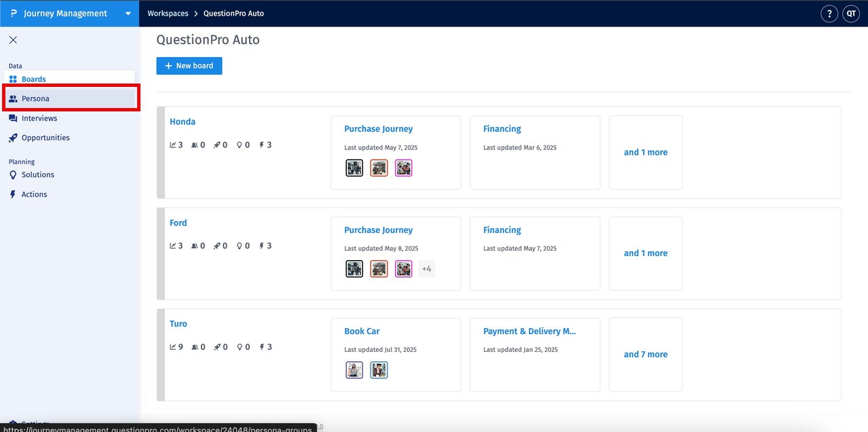Expand the Journey Management dropdown arrow
Image resolution: width=868 pixels, height=432 pixels.
128,14
